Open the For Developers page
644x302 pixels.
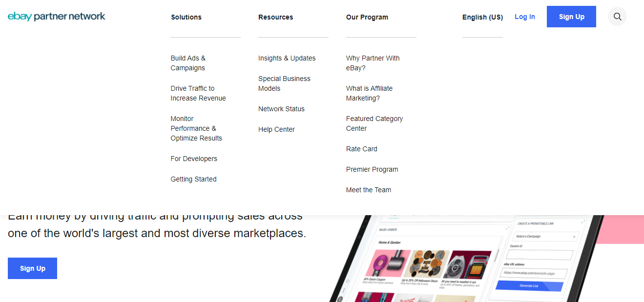(194, 159)
